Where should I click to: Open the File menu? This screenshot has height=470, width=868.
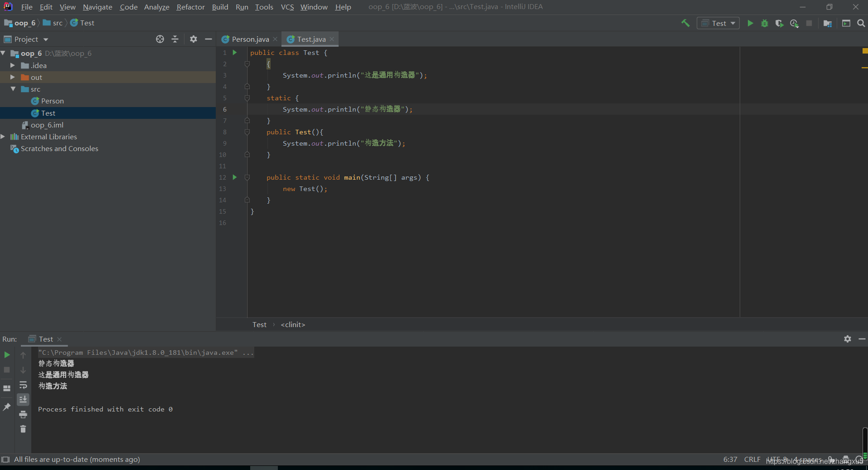pyautogui.click(x=27, y=7)
